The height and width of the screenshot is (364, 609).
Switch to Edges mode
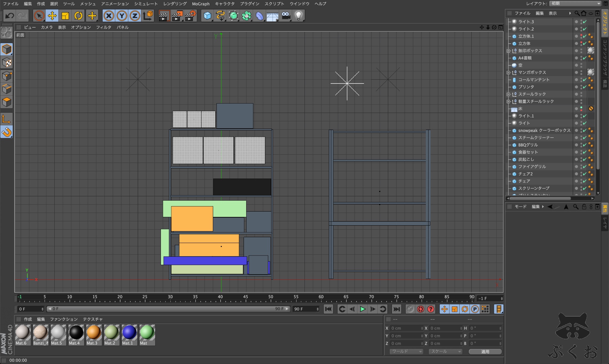(x=7, y=89)
